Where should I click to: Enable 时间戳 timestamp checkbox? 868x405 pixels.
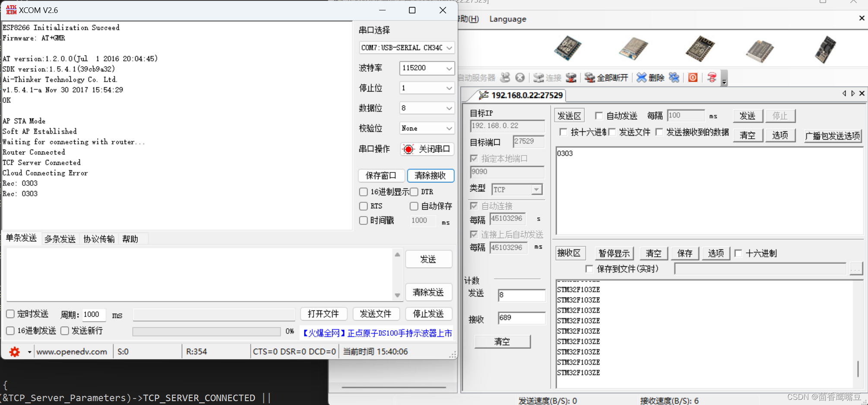tap(364, 220)
